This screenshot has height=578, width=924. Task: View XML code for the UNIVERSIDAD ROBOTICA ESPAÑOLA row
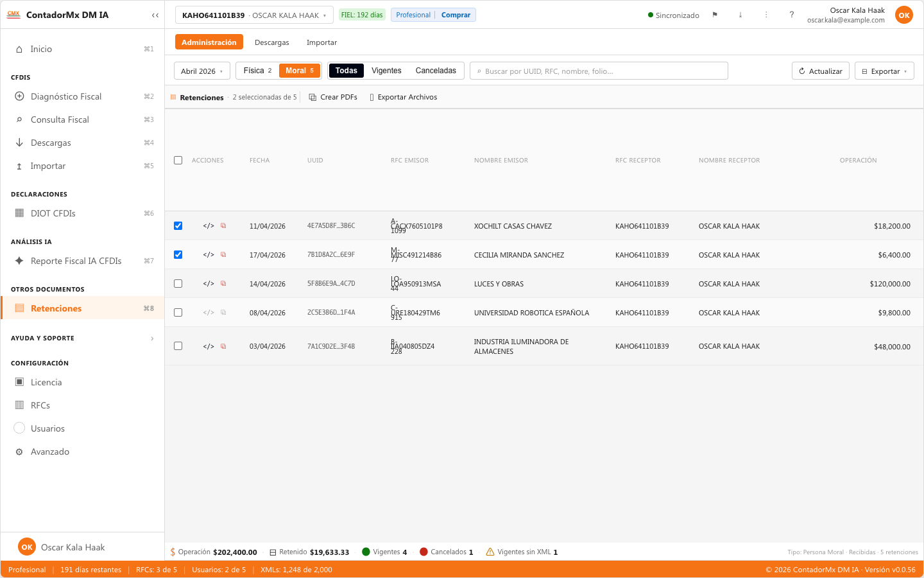pos(209,313)
